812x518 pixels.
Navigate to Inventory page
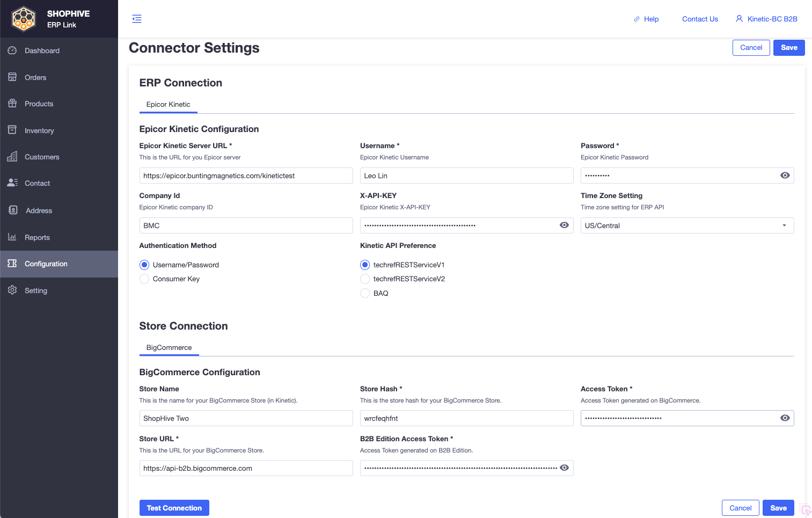[59, 130]
